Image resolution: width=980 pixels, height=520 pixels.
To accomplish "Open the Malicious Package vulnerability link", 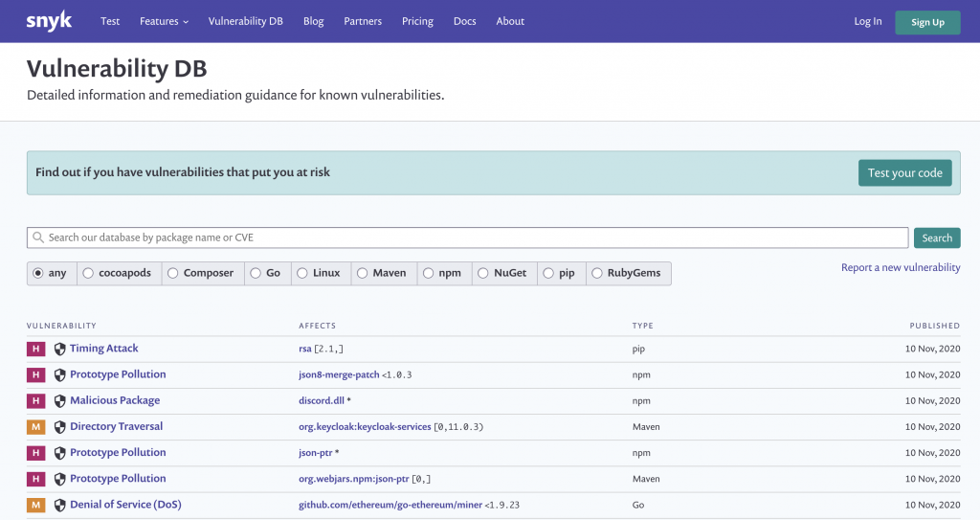I will pyautogui.click(x=115, y=400).
